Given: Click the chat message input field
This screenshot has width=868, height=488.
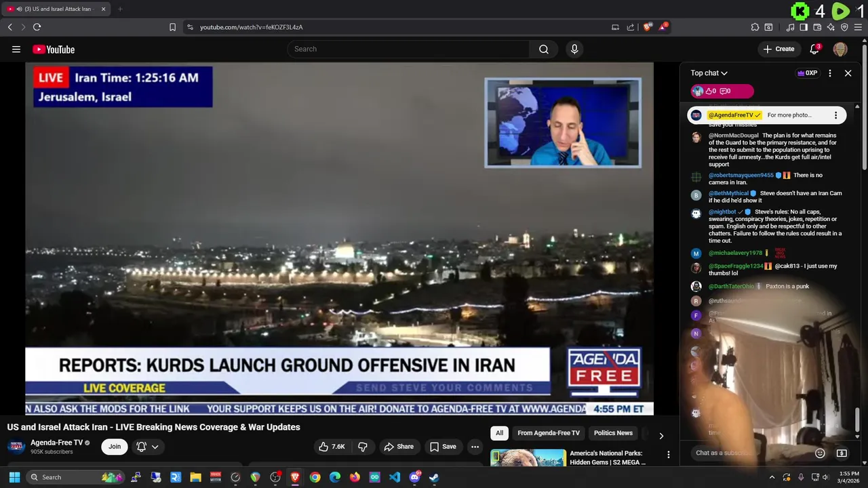Looking at the screenshot, I should pos(751,453).
